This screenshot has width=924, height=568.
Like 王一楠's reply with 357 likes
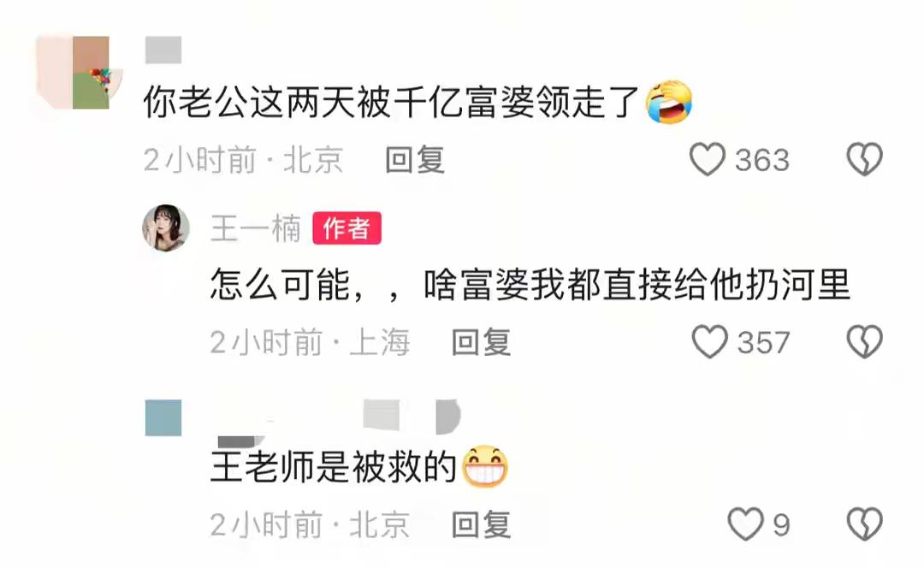point(709,342)
